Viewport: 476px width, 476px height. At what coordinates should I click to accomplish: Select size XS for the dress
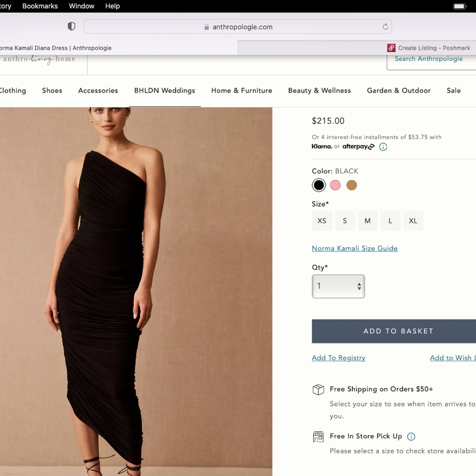click(x=322, y=221)
